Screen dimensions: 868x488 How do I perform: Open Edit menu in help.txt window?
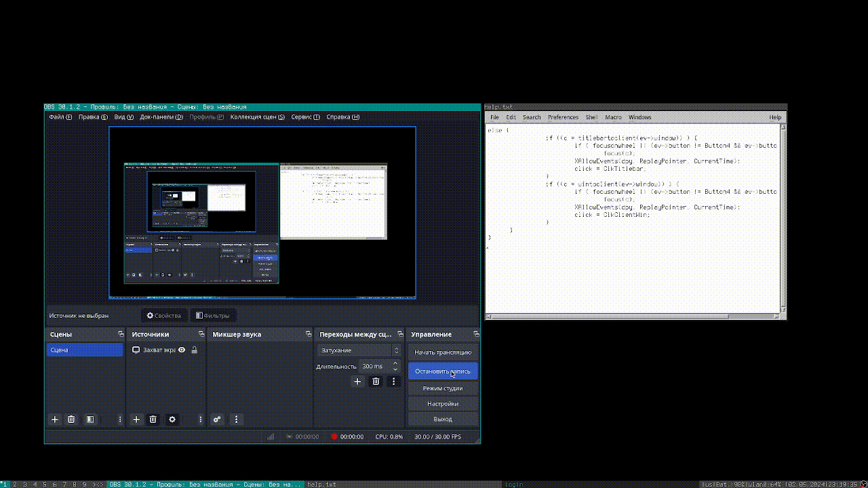click(x=511, y=117)
